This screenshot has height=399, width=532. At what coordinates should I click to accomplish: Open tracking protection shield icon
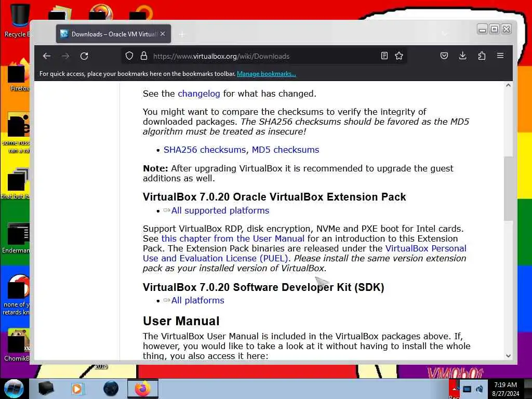click(x=129, y=56)
